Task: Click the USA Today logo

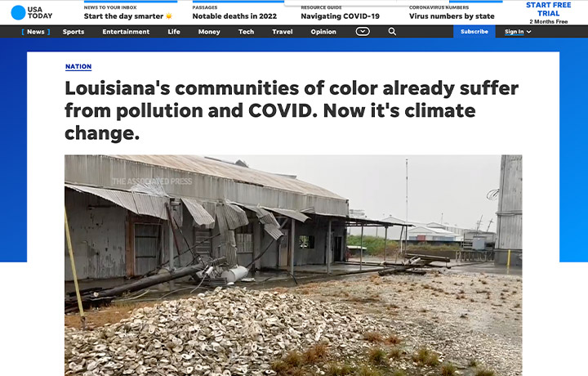Action: click(x=32, y=13)
